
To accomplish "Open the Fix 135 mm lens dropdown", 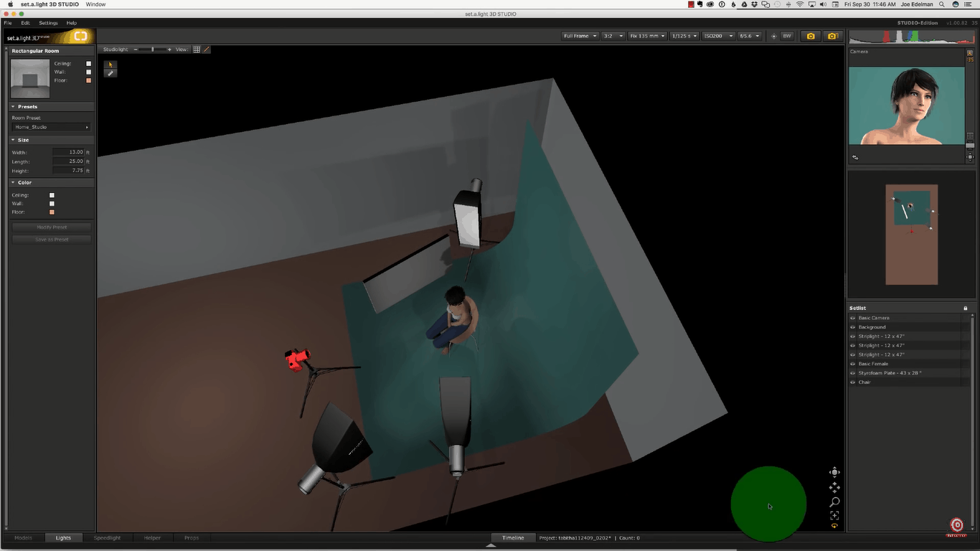I will click(647, 36).
